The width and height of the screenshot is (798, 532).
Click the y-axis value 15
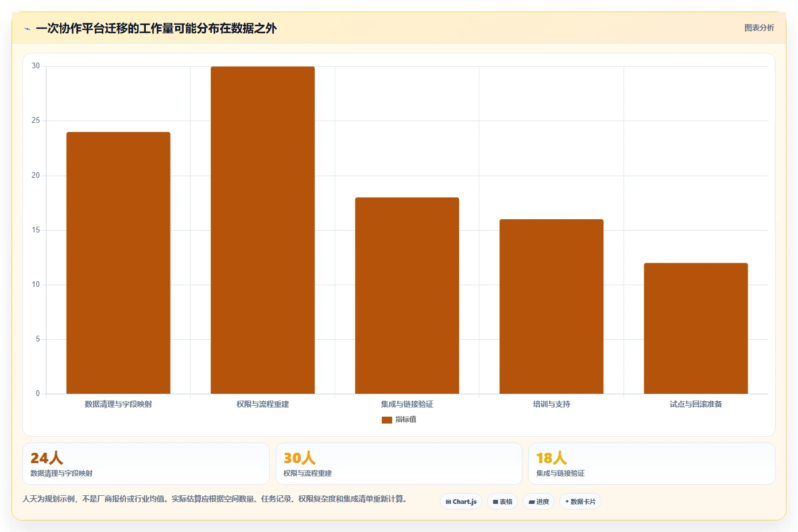pyautogui.click(x=36, y=230)
